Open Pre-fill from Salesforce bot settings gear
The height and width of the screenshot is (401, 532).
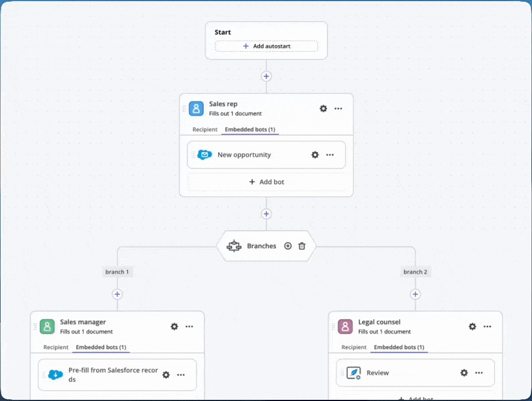point(166,375)
